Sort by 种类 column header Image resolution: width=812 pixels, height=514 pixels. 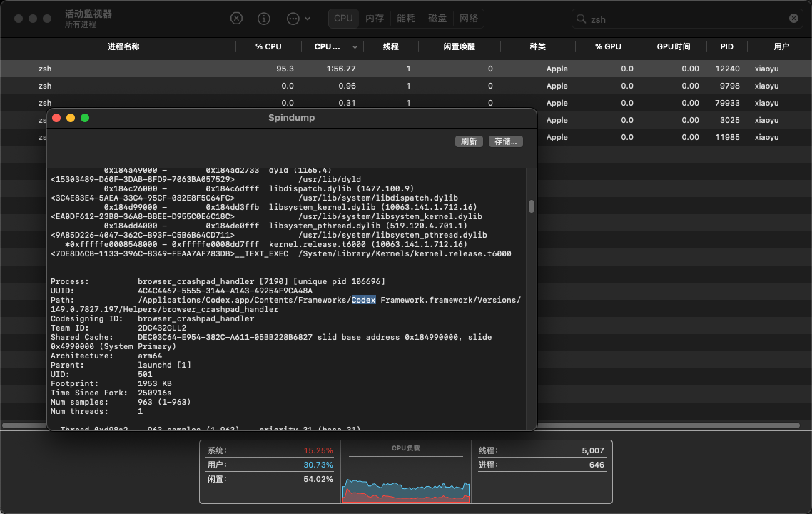537,46
